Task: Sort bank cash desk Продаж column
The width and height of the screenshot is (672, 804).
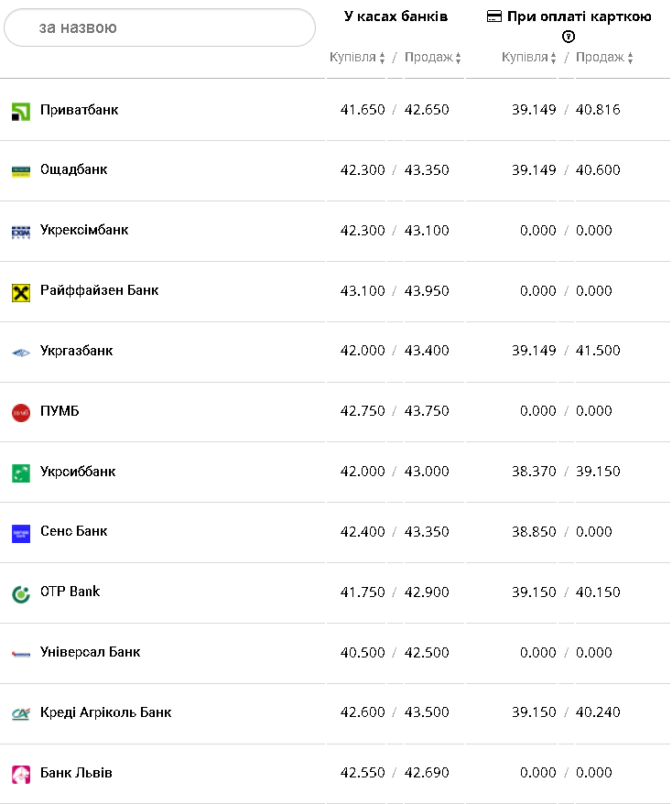Action: tap(432, 58)
